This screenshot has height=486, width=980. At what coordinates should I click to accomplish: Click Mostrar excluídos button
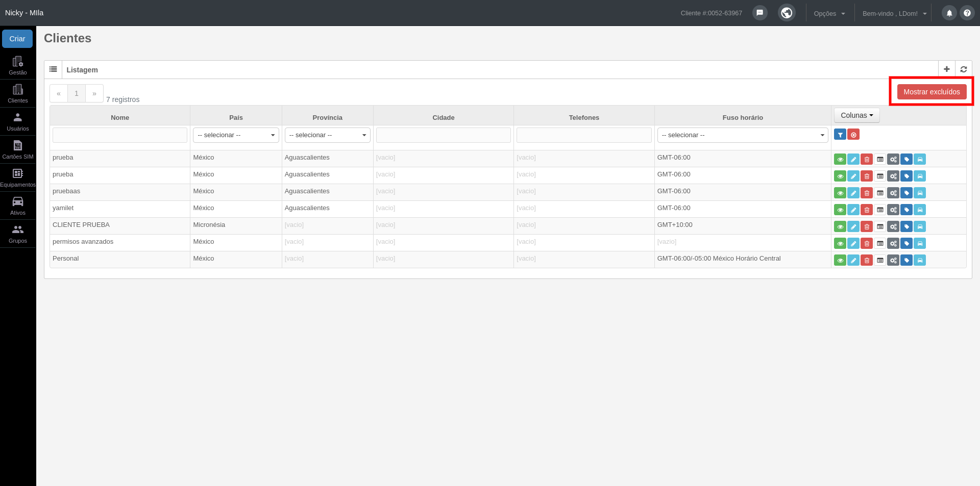(932, 92)
